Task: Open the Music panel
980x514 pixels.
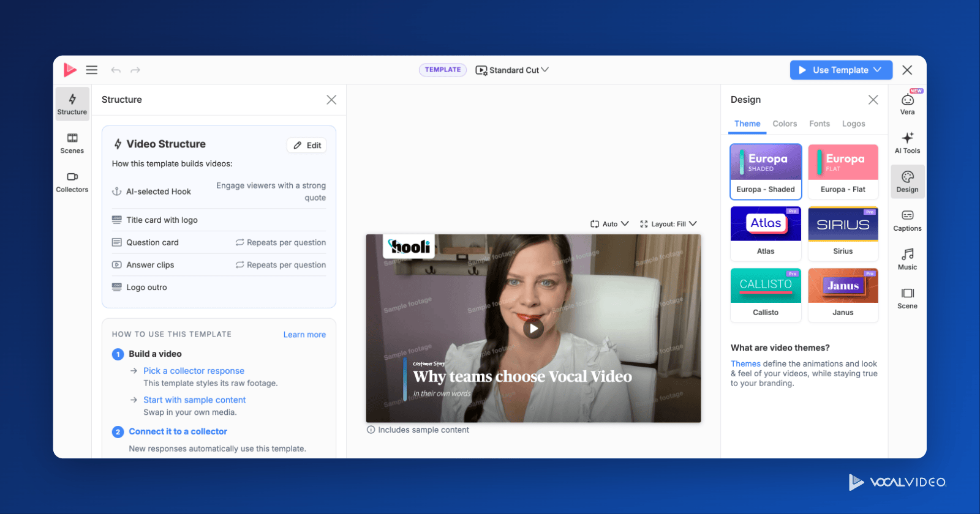Action: [x=908, y=259]
